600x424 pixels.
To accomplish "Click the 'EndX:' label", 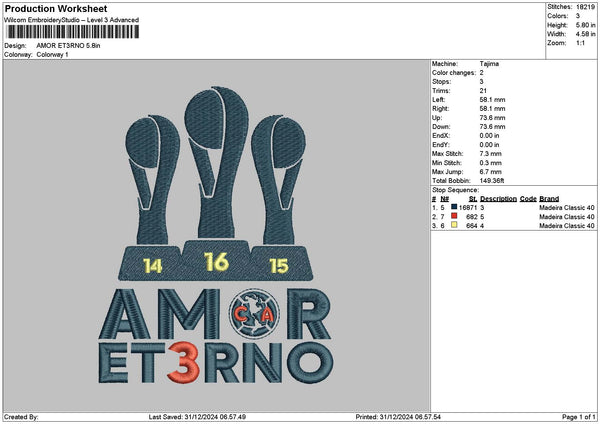I will click(x=441, y=136).
